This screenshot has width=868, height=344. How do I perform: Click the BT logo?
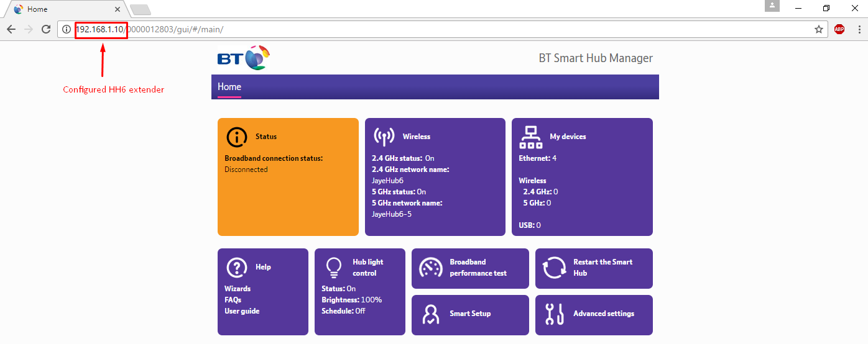[x=244, y=58]
